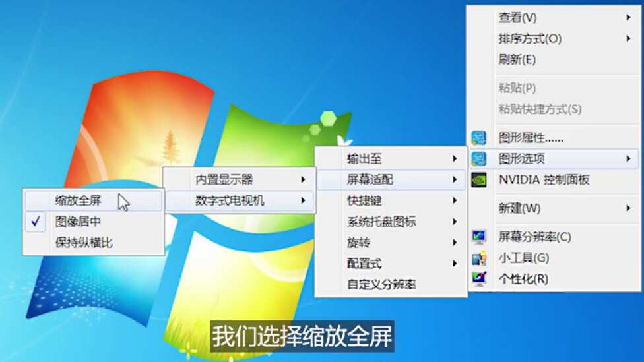This screenshot has width=644, height=362.
Task: Click the Intel icon beside 图形属性
Action: pos(479,138)
